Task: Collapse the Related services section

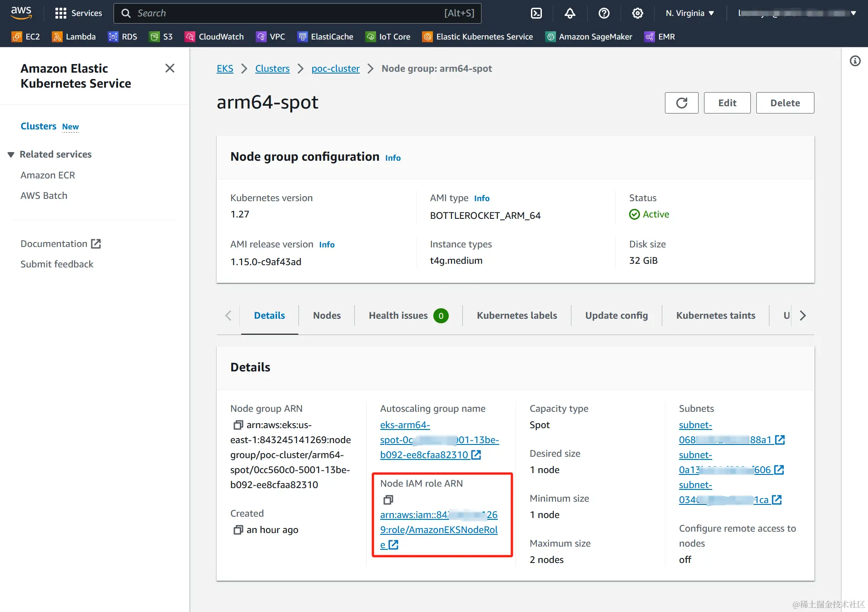Action: [x=11, y=154]
